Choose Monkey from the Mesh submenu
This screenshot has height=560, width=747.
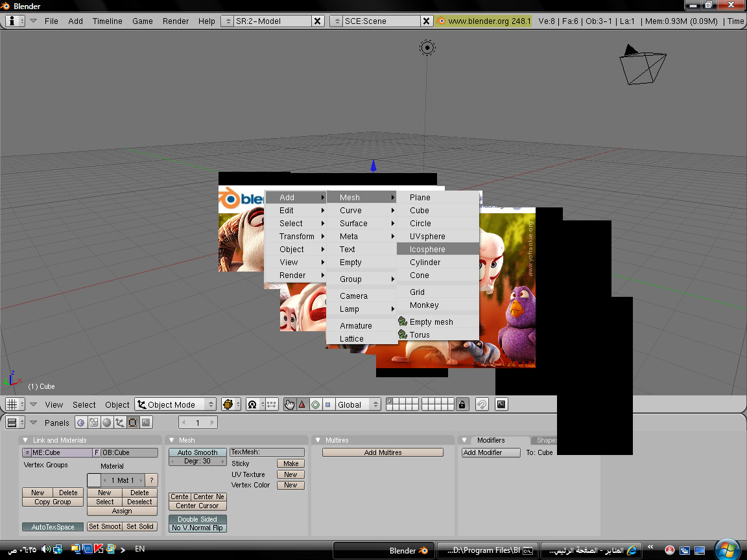[x=438, y=305]
